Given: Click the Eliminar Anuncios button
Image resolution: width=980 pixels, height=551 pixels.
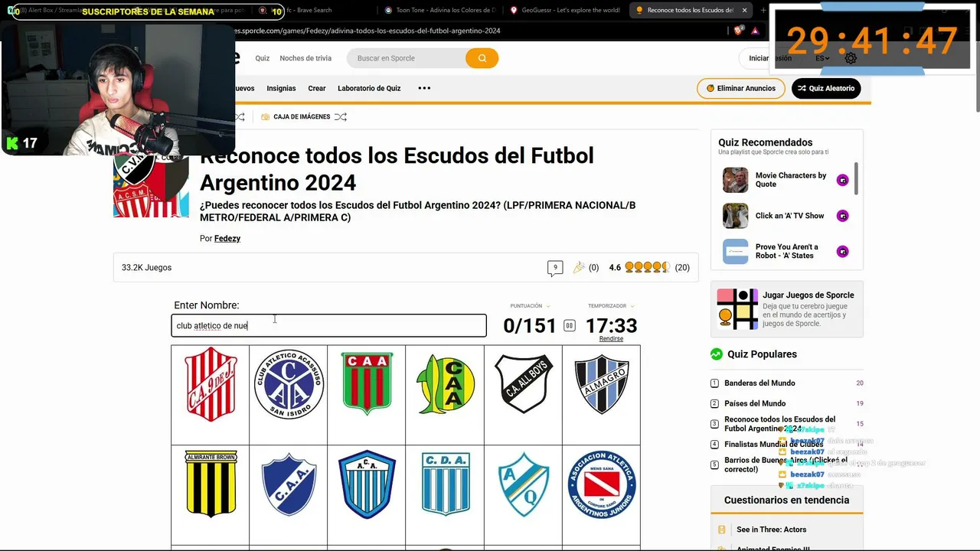Looking at the screenshot, I should [x=741, y=88].
